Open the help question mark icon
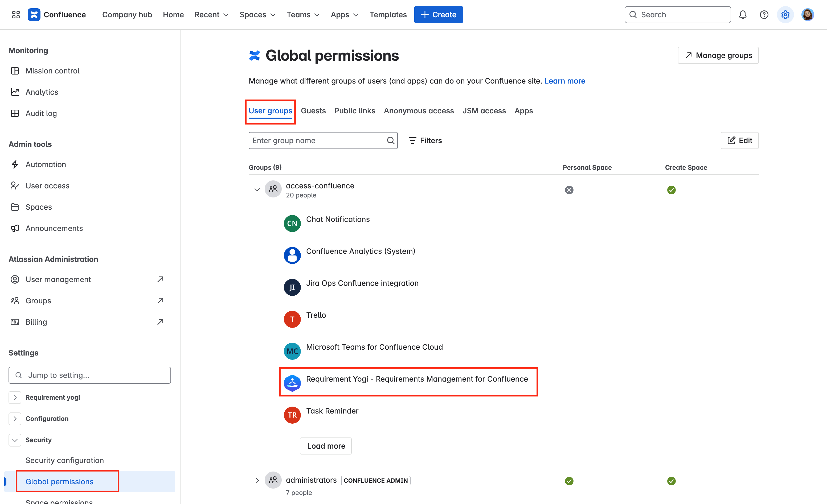Image resolution: width=827 pixels, height=504 pixels. click(764, 14)
